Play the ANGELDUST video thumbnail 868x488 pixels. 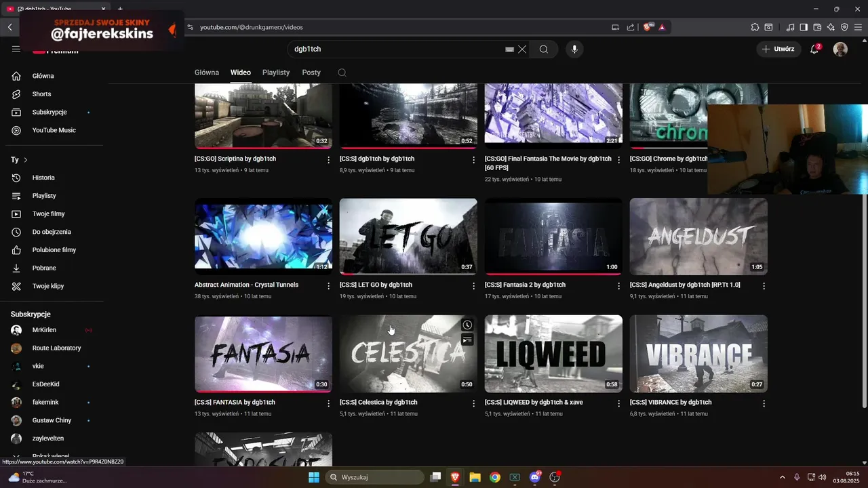698,237
